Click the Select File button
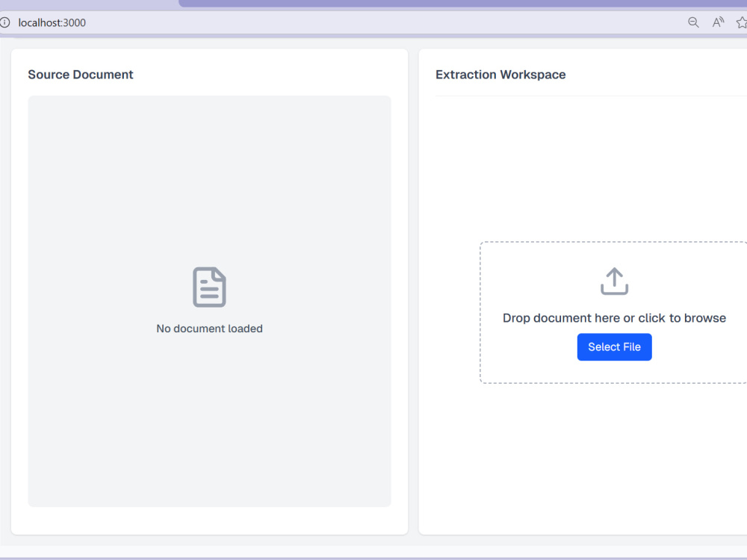Image resolution: width=747 pixels, height=560 pixels. coord(614,346)
